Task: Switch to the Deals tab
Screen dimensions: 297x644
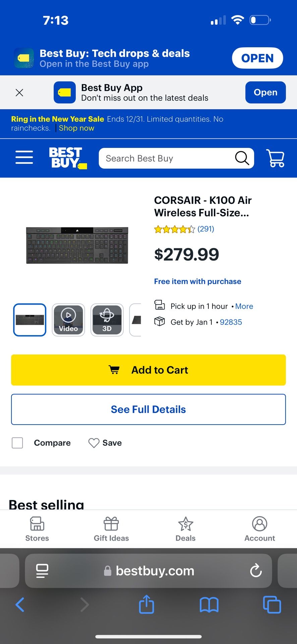Action: 185,529
